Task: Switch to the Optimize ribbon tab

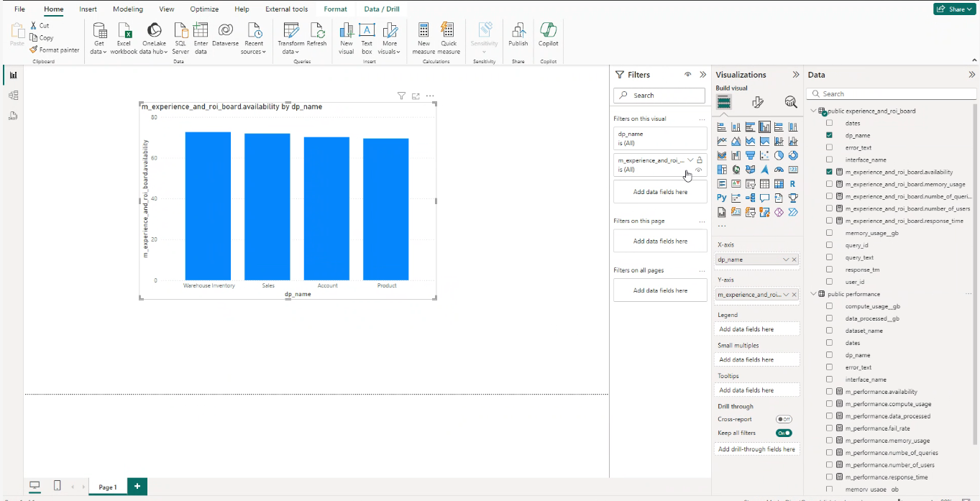Action: point(204,9)
